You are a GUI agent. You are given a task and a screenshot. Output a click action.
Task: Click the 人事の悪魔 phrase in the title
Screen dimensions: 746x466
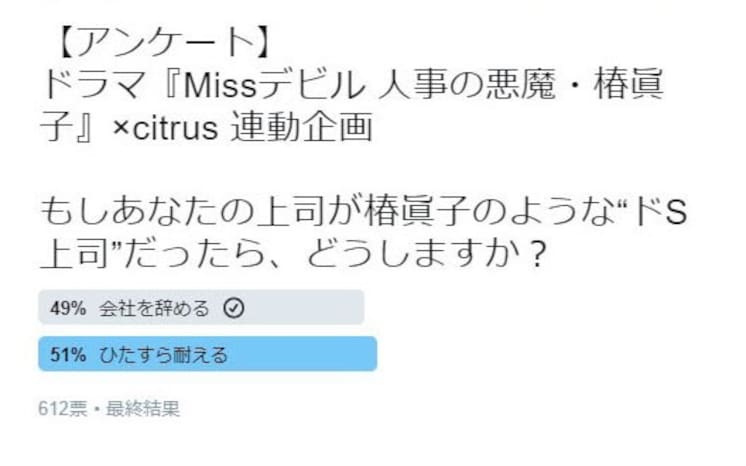pyautogui.click(x=467, y=85)
